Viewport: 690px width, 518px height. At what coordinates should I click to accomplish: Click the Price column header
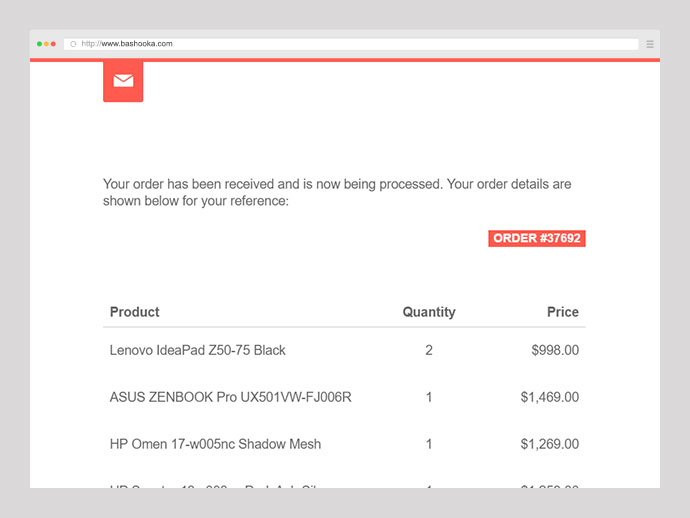pyautogui.click(x=562, y=312)
